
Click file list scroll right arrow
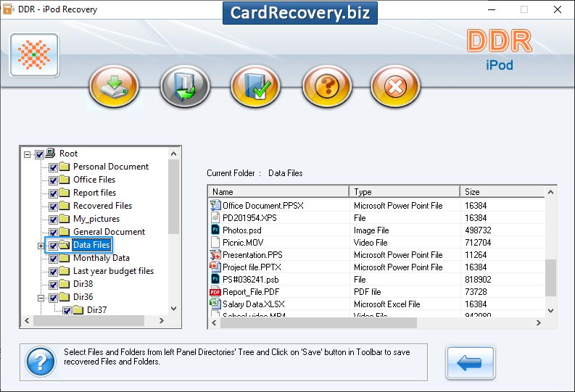[538, 322]
